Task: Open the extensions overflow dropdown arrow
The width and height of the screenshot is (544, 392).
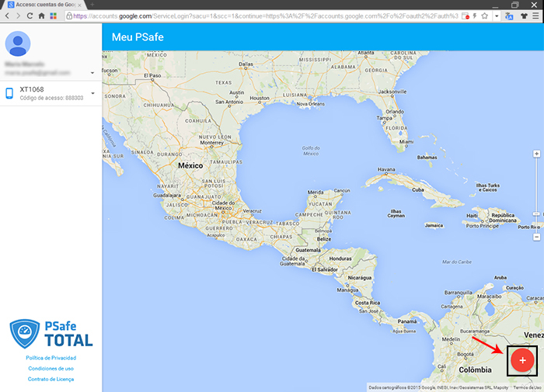Action: click(x=496, y=16)
